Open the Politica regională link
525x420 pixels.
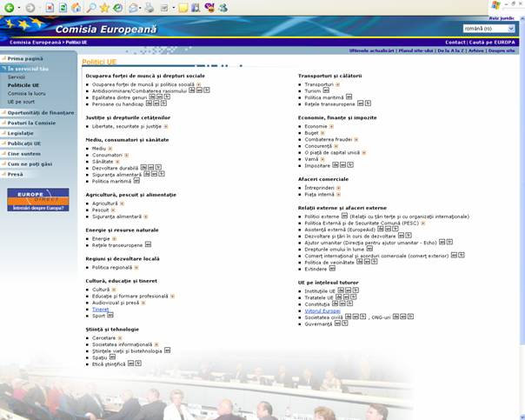click(112, 267)
